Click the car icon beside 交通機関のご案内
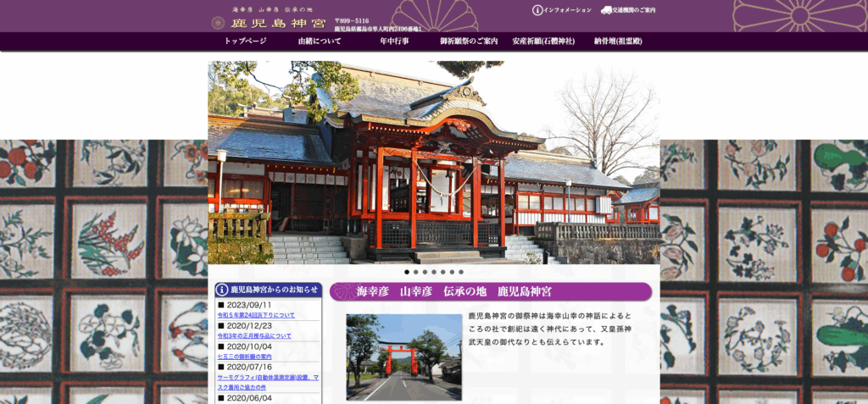The height and width of the screenshot is (404, 868). tap(606, 10)
